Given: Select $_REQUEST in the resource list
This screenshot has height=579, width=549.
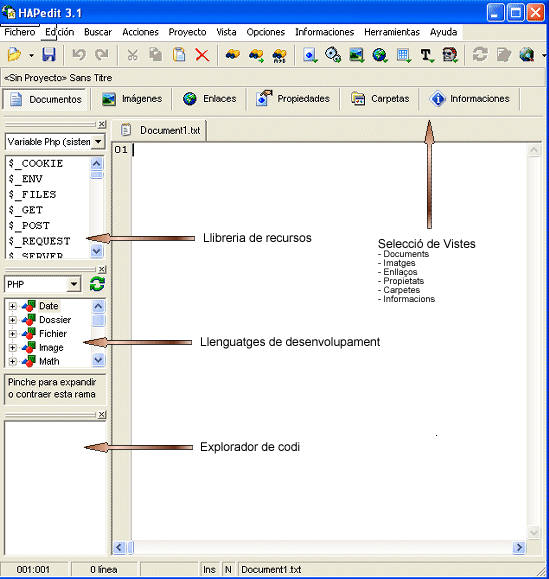Looking at the screenshot, I should tap(40, 241).
